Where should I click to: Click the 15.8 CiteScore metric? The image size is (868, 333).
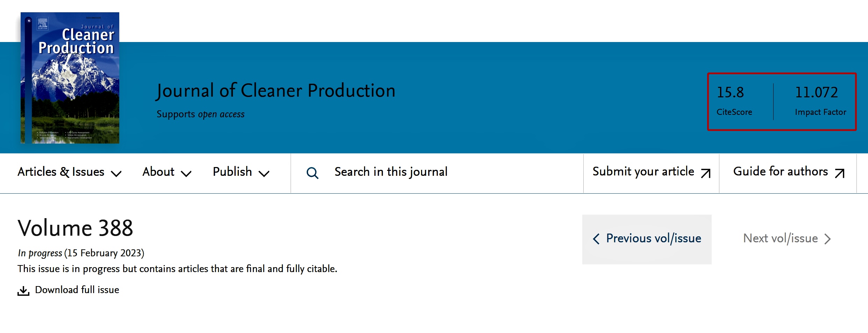pos(734,102)
